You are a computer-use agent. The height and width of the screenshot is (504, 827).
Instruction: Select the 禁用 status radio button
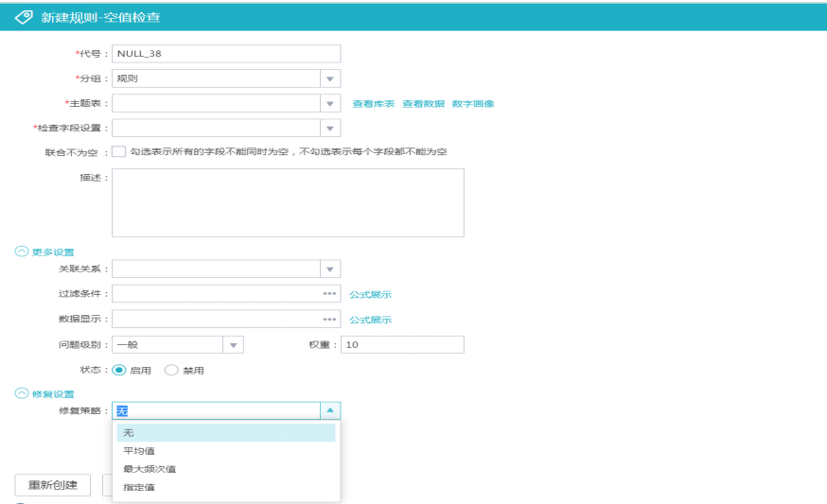[x=171, y=370]
